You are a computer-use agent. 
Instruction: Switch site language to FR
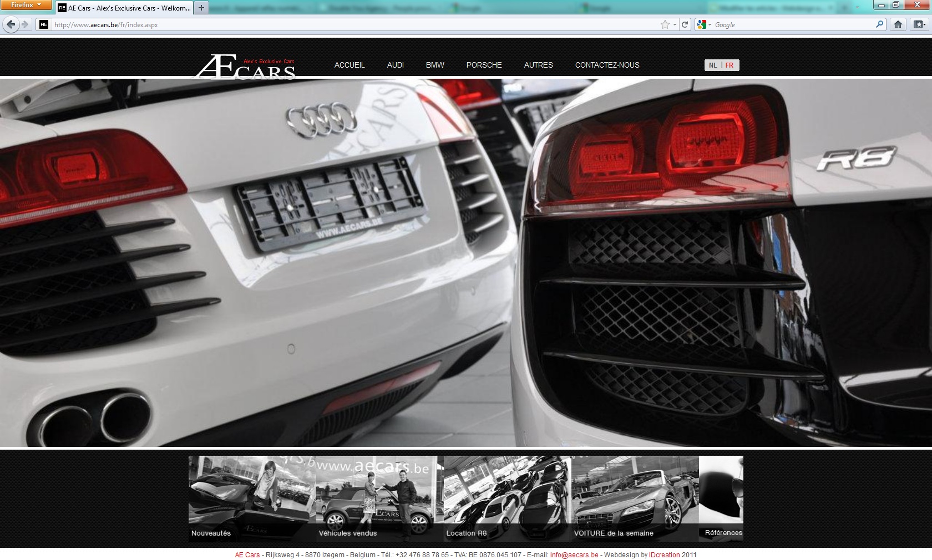click(730, 65)
